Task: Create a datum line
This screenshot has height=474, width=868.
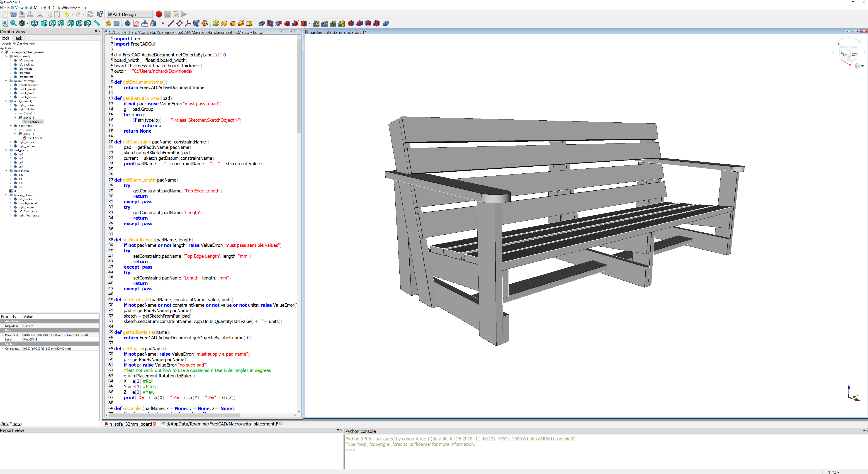Action: (x=171, y=23)
